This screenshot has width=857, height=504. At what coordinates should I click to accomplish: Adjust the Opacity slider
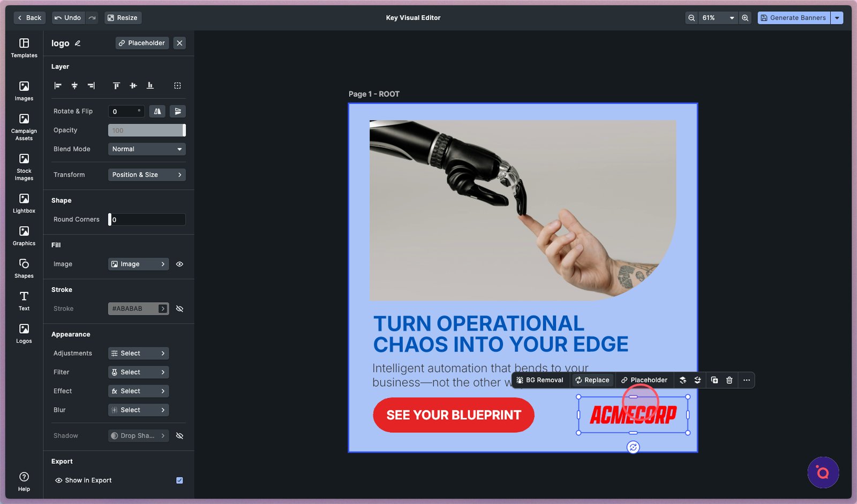pyautogui.click(x=147, y=130)
